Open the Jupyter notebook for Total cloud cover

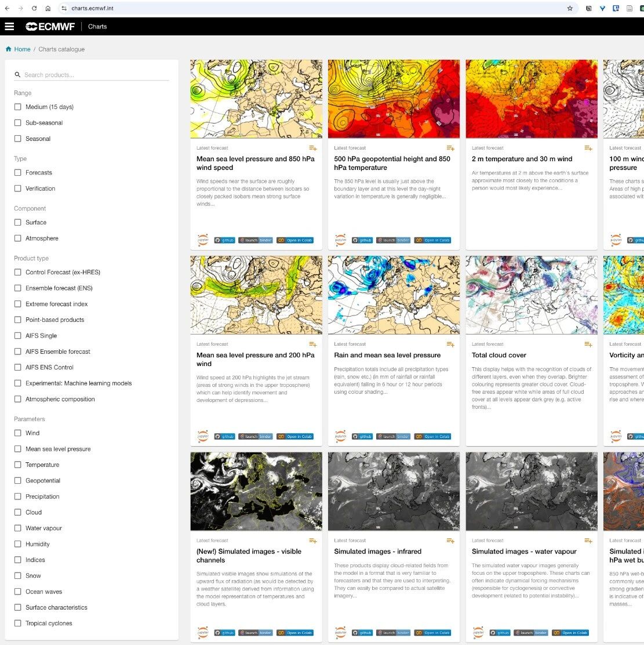(478, 436)
